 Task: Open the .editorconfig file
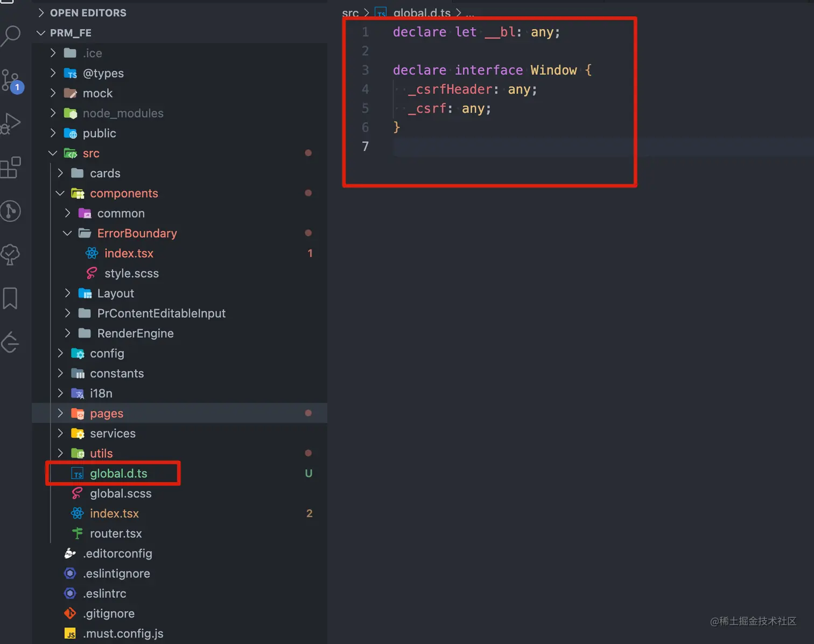(117, 554)
